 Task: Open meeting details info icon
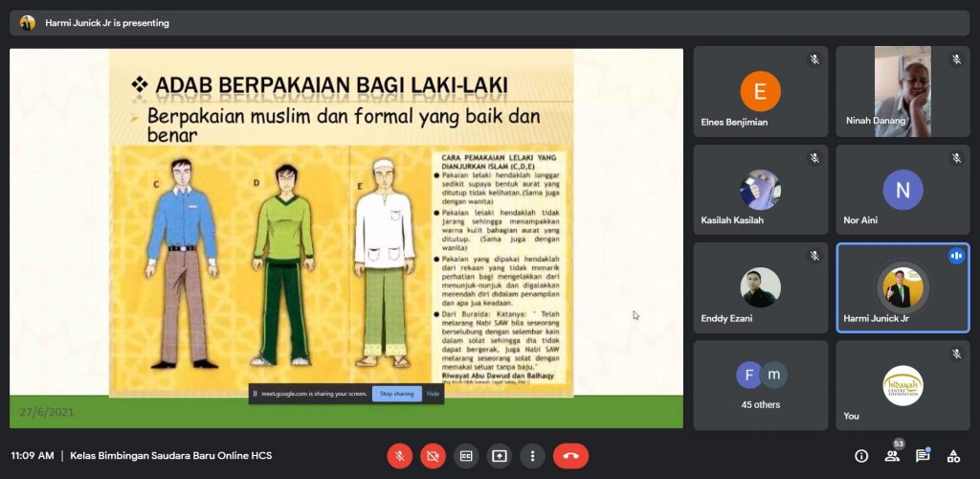coord(861,456)
